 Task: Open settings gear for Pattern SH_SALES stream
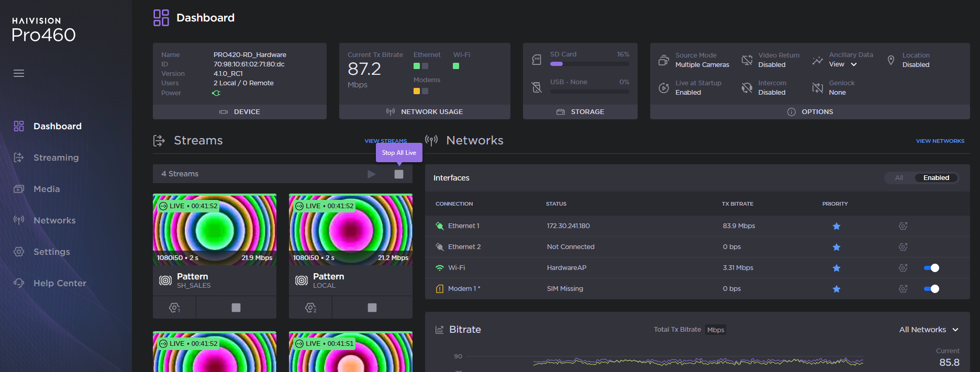174,308
